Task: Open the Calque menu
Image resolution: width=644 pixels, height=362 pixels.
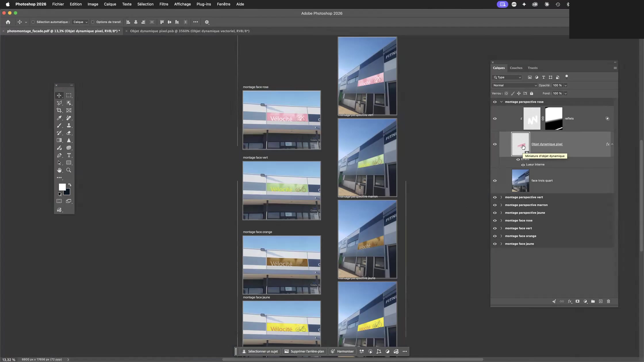Action: 110,4
